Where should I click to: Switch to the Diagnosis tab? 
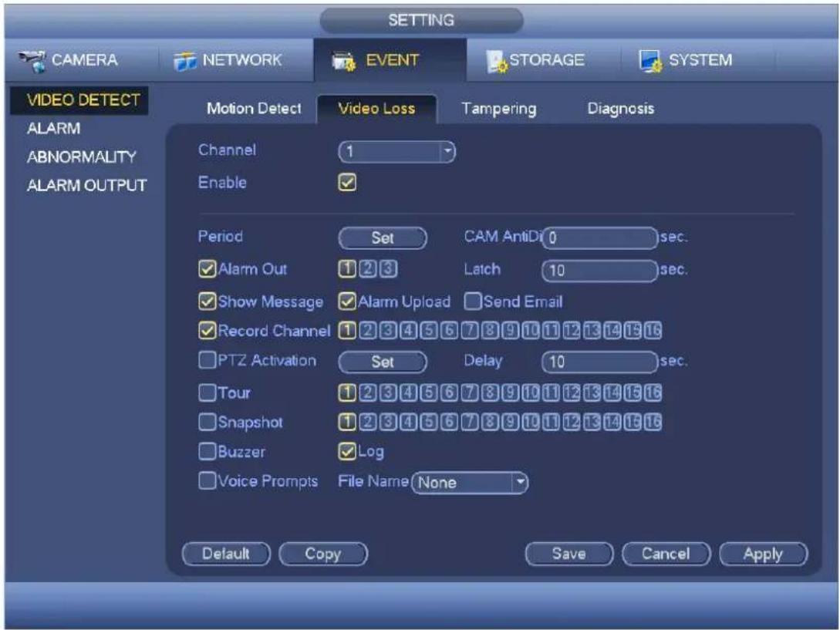point(621,109)
